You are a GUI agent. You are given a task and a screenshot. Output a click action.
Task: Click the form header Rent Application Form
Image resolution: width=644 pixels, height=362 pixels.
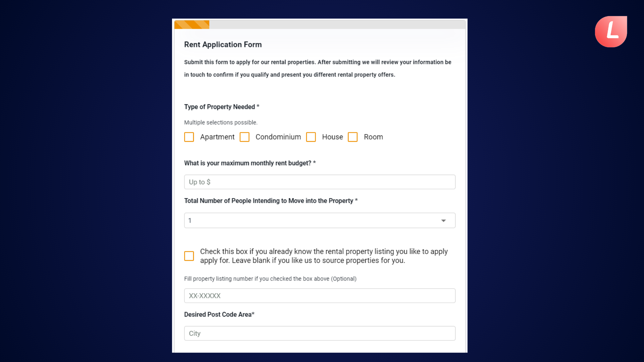[223, 44]
